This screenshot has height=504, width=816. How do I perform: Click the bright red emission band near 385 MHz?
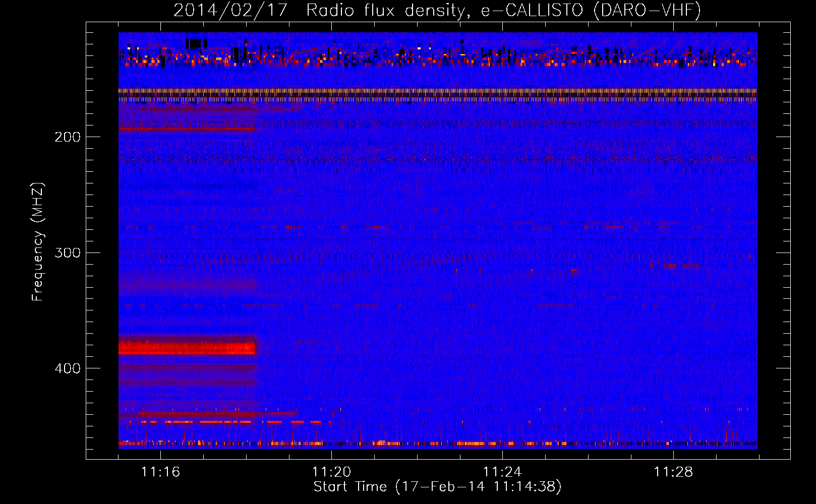[188, 348]
